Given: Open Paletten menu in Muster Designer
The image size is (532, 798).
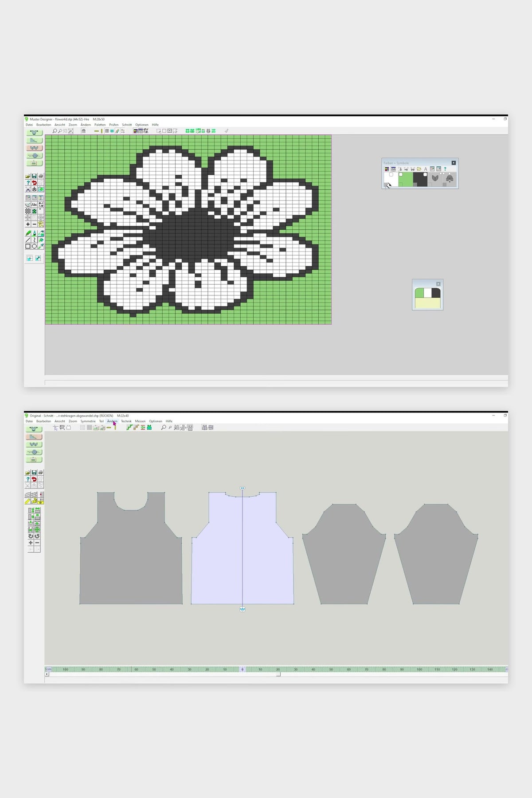Looking at the screenshot, I should tap(100, 125).
